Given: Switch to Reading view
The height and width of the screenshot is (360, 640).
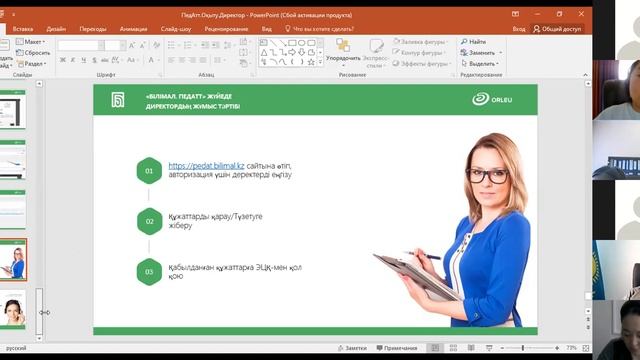Looking at the screenshot, I should point(471,348).
